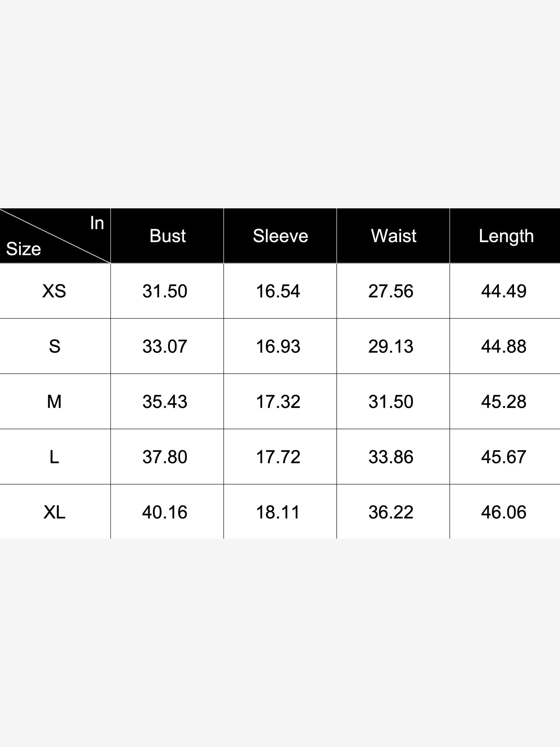The image size is (560, 747).
Task: Click the XL waist value 36.22
Action: [x=391, y=512]
